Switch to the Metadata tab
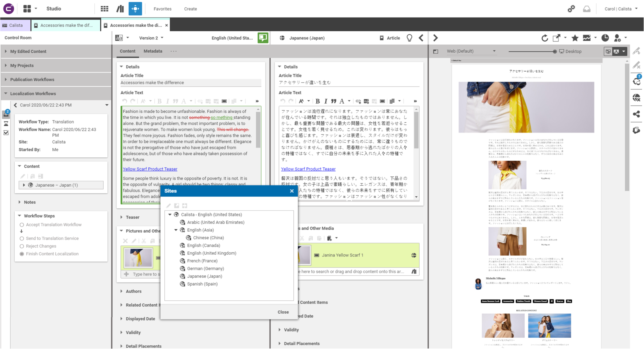This screenshot has height=349, width=644. 153,51
